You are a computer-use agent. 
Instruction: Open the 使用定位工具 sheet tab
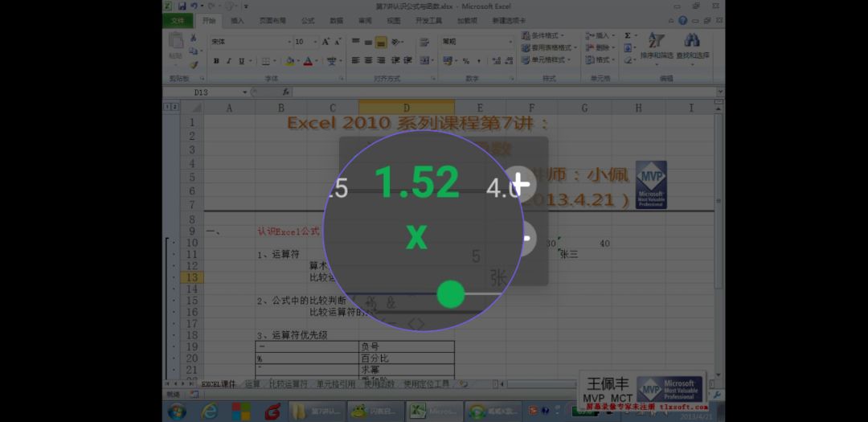click(x=426, y=383)
